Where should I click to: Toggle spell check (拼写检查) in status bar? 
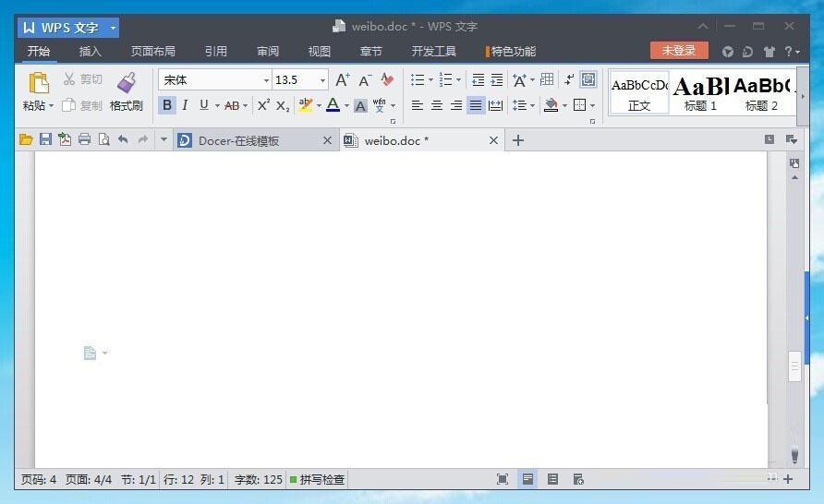click(x=317, y=479)
